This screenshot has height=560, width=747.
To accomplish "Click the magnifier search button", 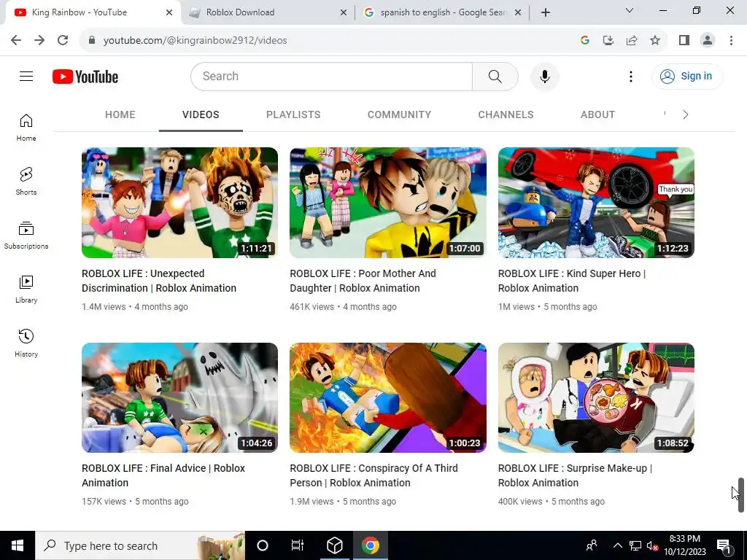I will click(x=495, y=76).
